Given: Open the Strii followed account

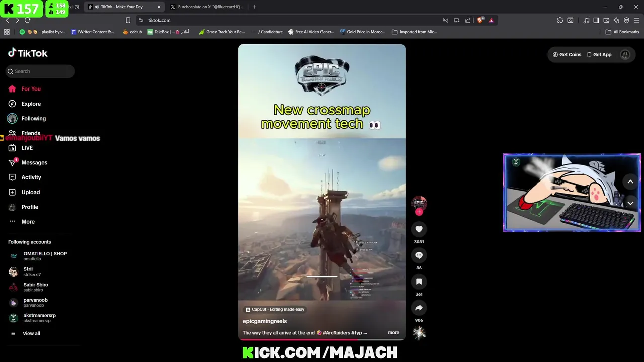Looking at the screenshot, I should pyautogui.click(x=25, y=271).
